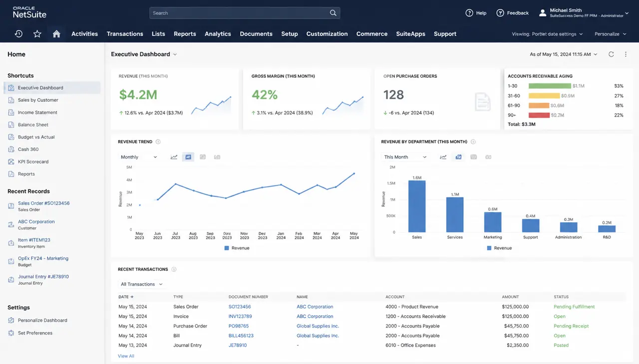
Task: Open the dashboard three-dot options menu
Action: point(626,54)
